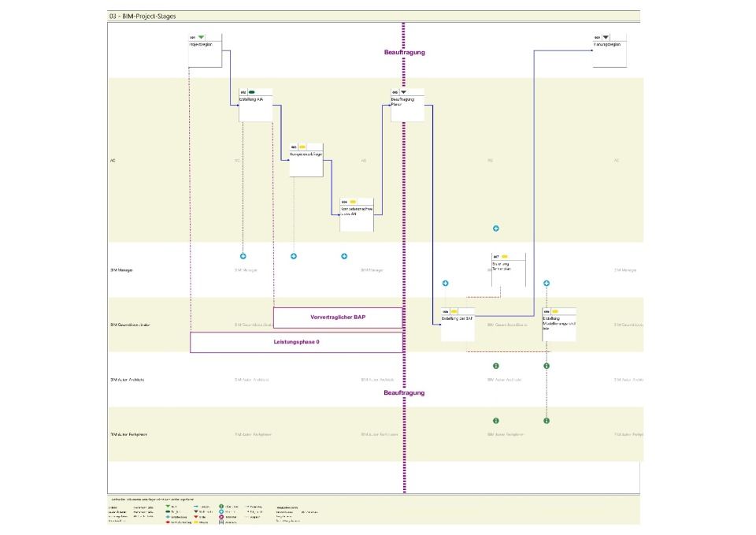Screen dimensions: 756x535
Task: Click yellow marker in the legend
Action: tap(197, 522)
